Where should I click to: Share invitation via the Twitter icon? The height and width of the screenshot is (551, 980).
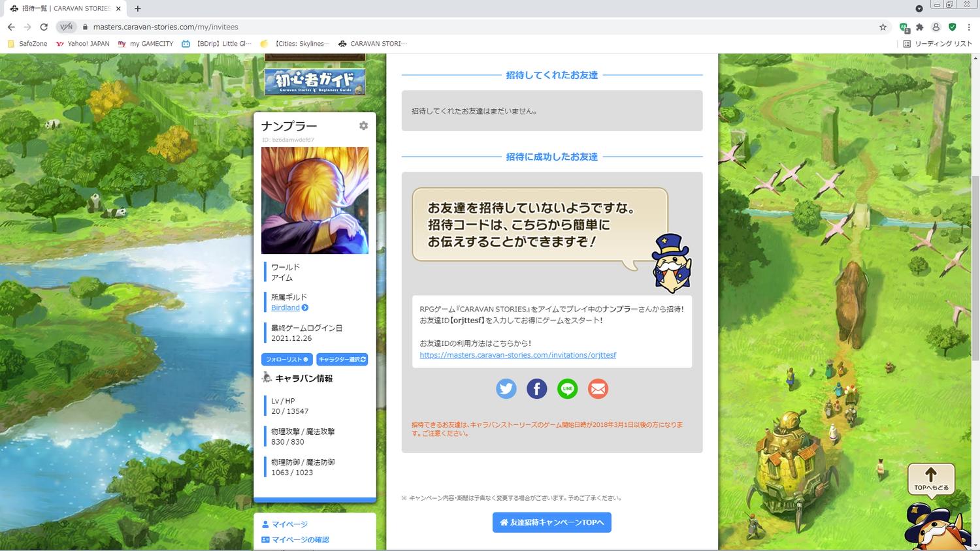pos(506,389)
